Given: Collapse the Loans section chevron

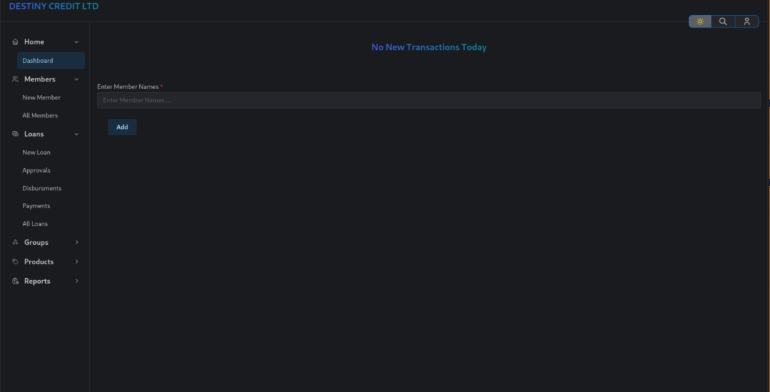Looking at the screenshot, I should (77, 134).
